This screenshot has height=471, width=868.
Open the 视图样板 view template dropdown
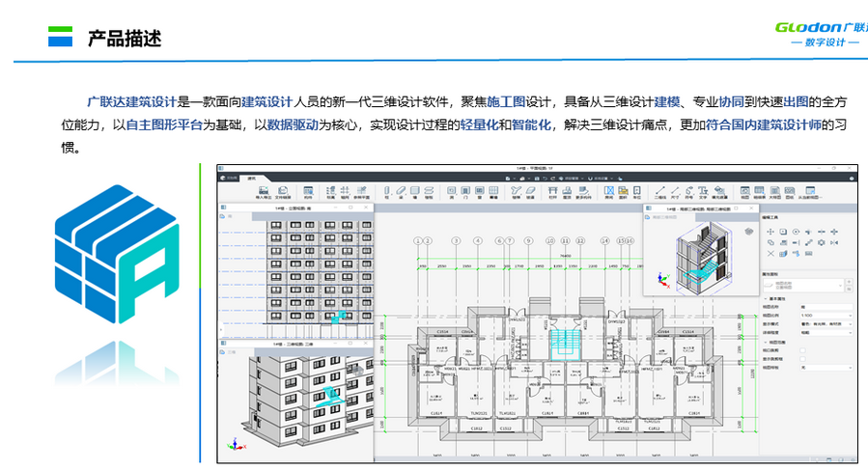(x=826, y=368)
